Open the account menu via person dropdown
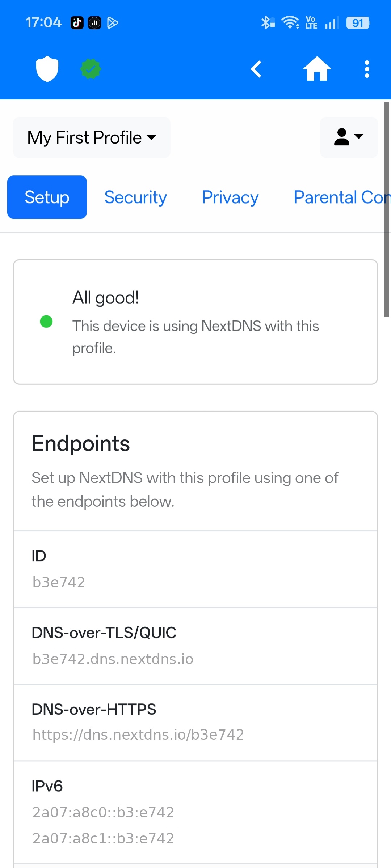This screenshot has width=391, height=868. pyautogui.click(x=348, y=137)
